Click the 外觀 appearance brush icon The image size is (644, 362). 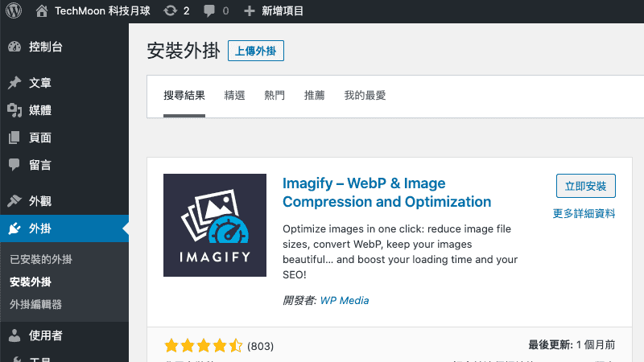(x=14, y=200)
